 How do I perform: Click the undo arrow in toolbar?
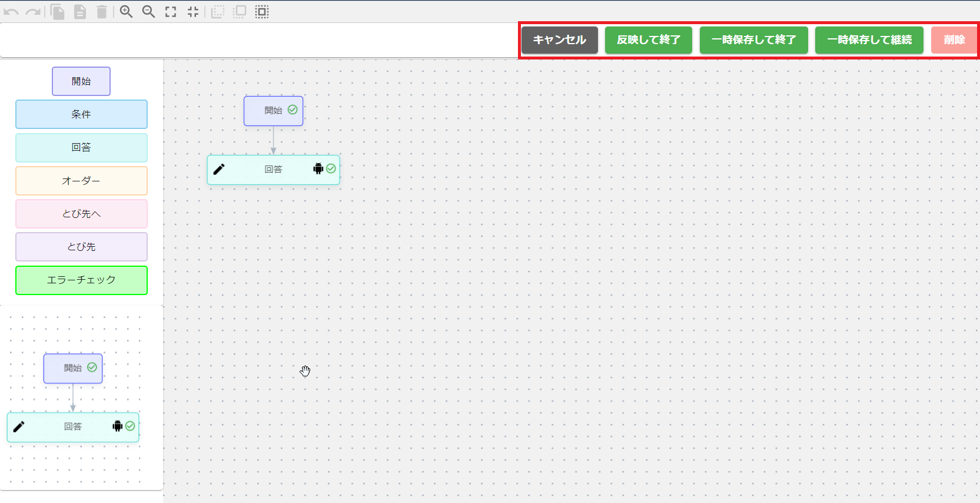pos(11,12)
